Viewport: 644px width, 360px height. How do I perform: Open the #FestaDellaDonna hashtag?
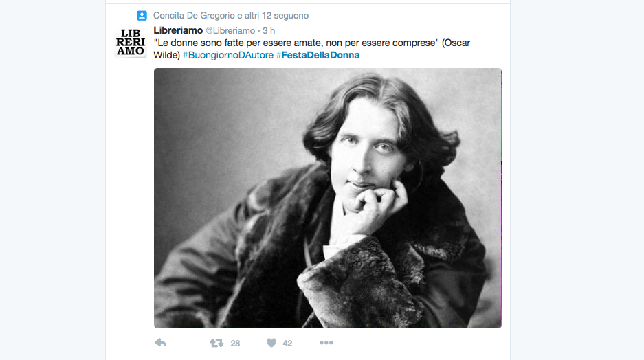(318, 55)
